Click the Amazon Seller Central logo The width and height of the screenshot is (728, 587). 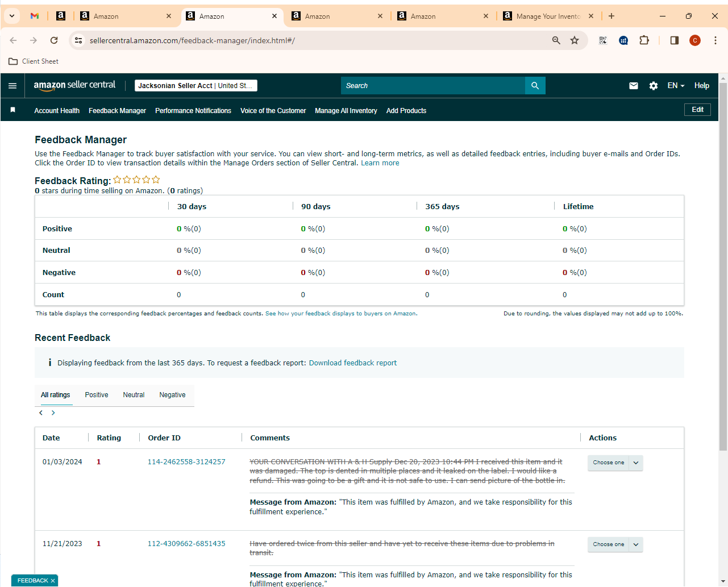point(74,85)
